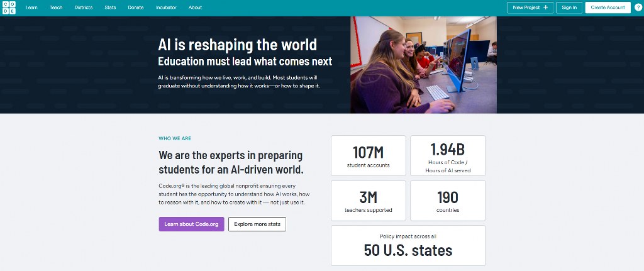Click the paragraph starting Code.org is the leading
The width and height of the screenshot is (644, 271).
[234, 194]
